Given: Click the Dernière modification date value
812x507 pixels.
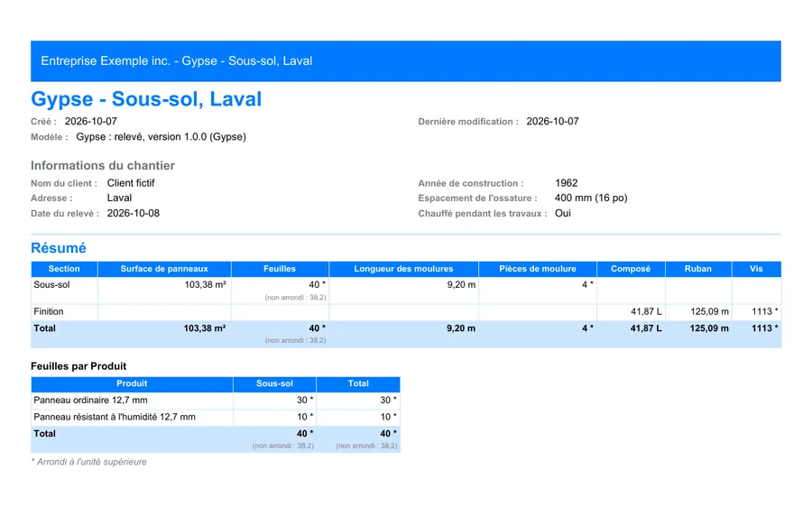Looking at the screenshot, I should tap(552, 121).
